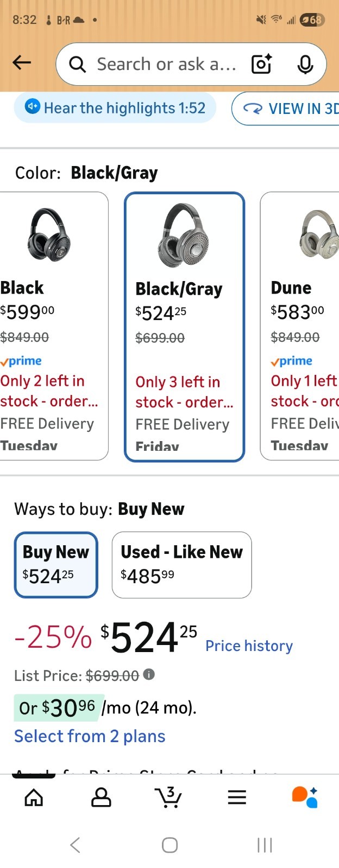Screen dimensions: 339x868
Task: Tap the microphone voice search icon
Action: 305,64
